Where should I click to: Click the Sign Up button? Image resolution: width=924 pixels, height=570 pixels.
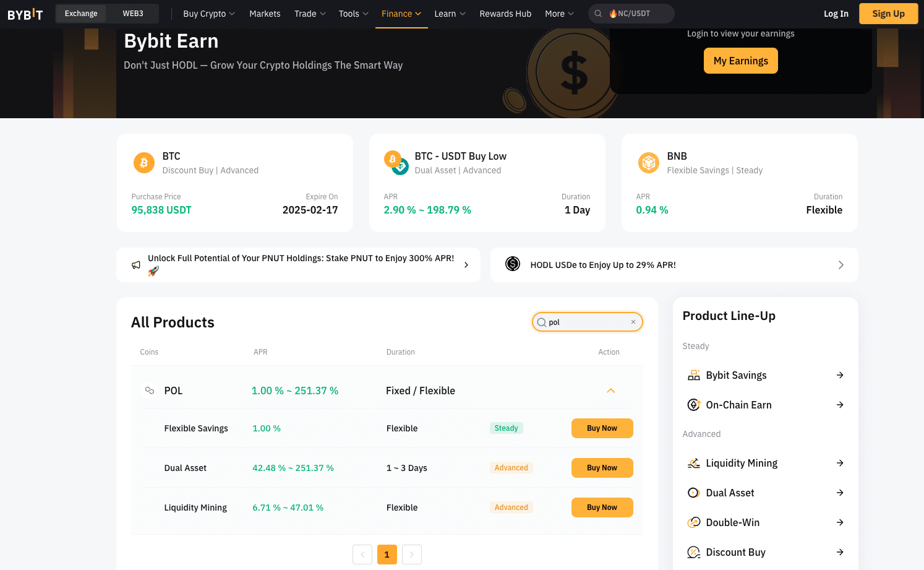click(x=889, y=14)
